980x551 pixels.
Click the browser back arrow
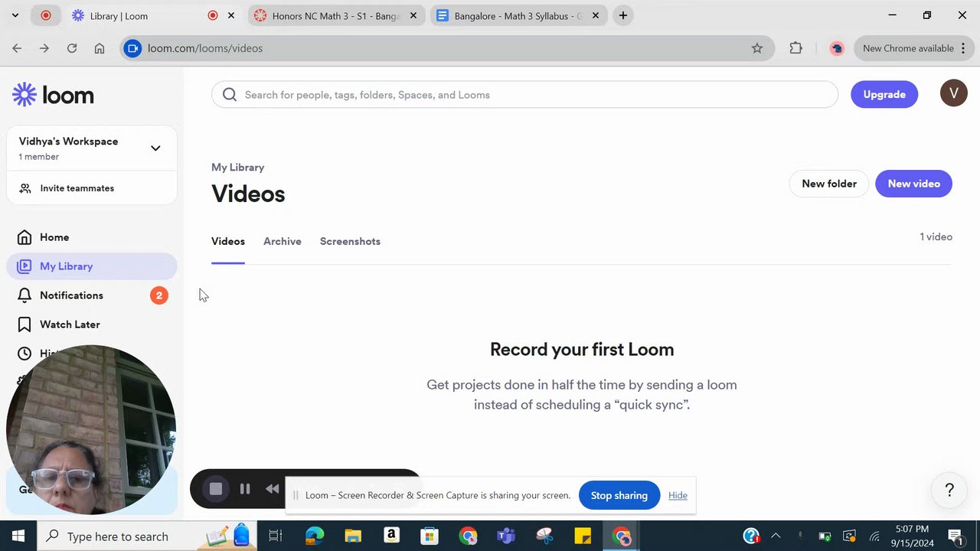[17, 48]
